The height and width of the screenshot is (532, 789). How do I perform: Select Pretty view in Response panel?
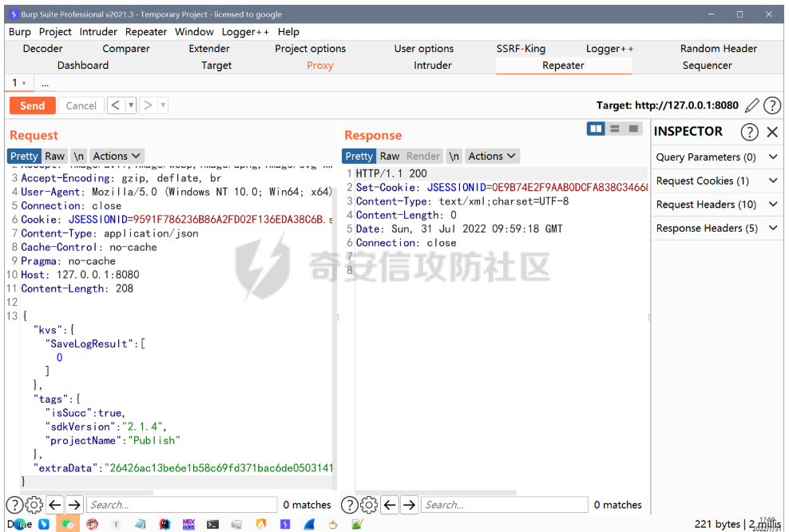(x=359, y=156)
